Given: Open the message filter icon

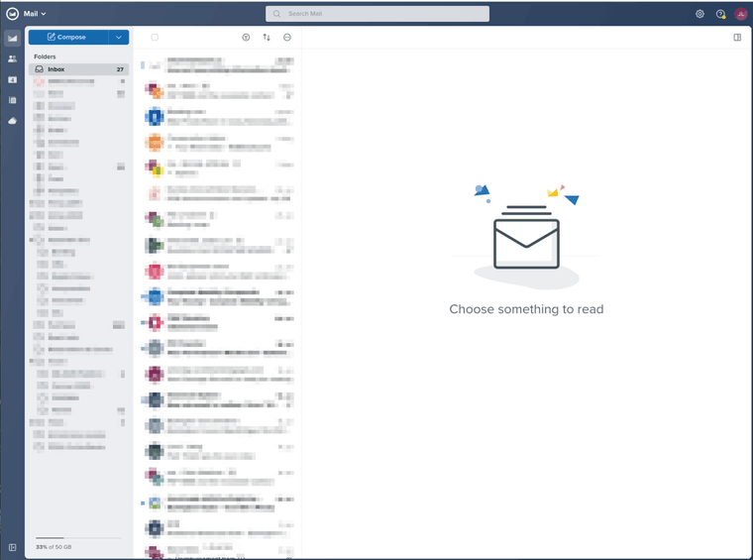Looking at the screenshot, I should (x=246, y=37).
